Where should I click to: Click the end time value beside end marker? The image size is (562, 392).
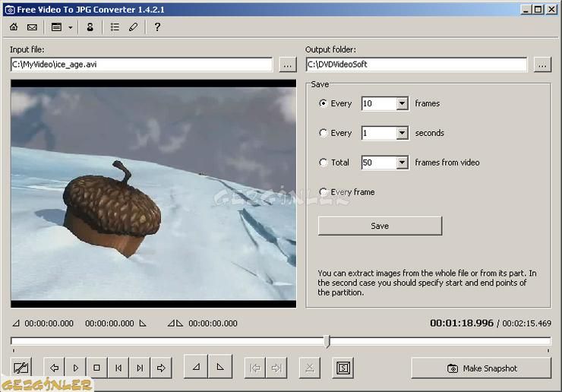click(x=109, y=324)
